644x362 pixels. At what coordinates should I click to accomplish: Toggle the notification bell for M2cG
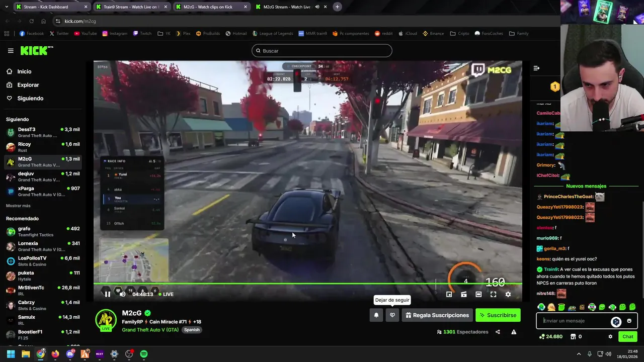coord(376,315)
